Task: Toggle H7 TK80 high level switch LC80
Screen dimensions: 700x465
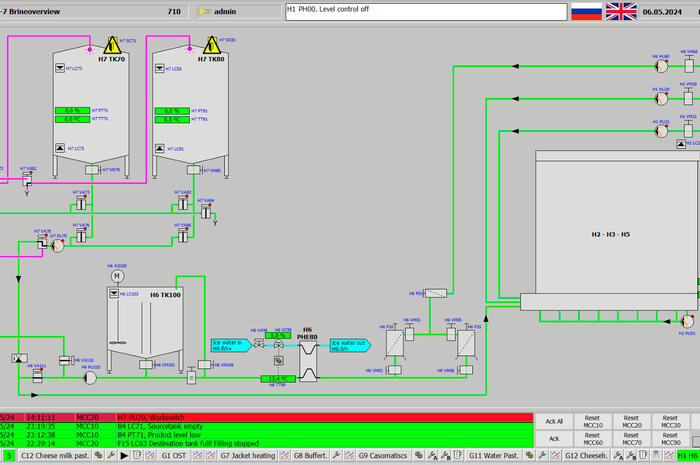Action: [159, 68]
